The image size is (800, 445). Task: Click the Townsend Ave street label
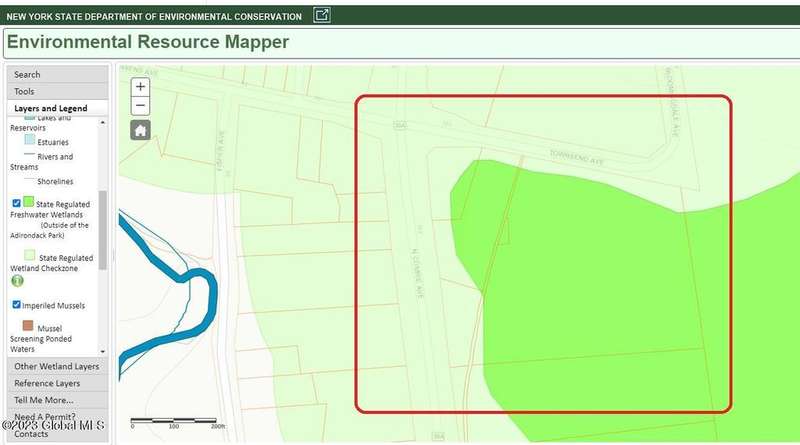[x=577, y=158]
